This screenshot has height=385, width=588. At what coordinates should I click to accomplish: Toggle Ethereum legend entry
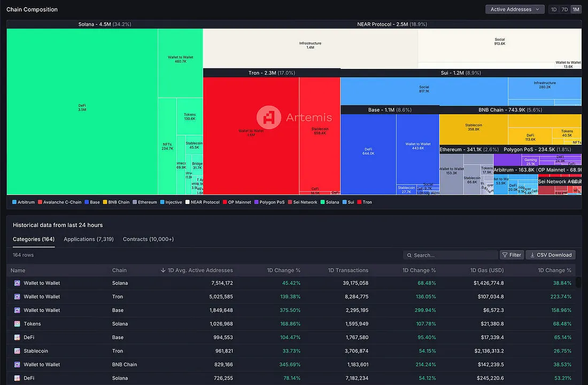(x=145, y=202)
